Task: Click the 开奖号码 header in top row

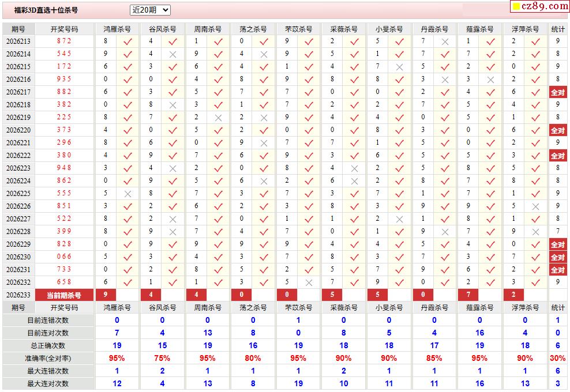Action: coord(64,29)
